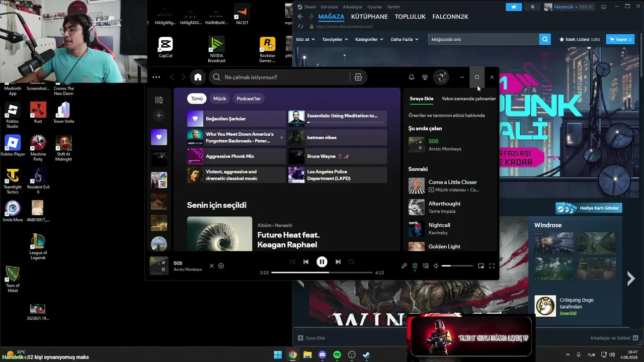Add 505 to Liked Songs
Viewport: 644px width, 362px height.
click(221, 266)
